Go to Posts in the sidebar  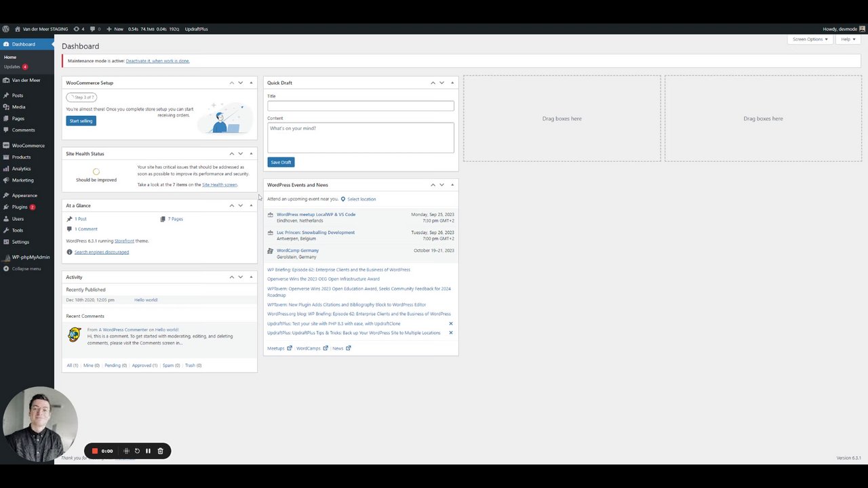coord(17,96)
